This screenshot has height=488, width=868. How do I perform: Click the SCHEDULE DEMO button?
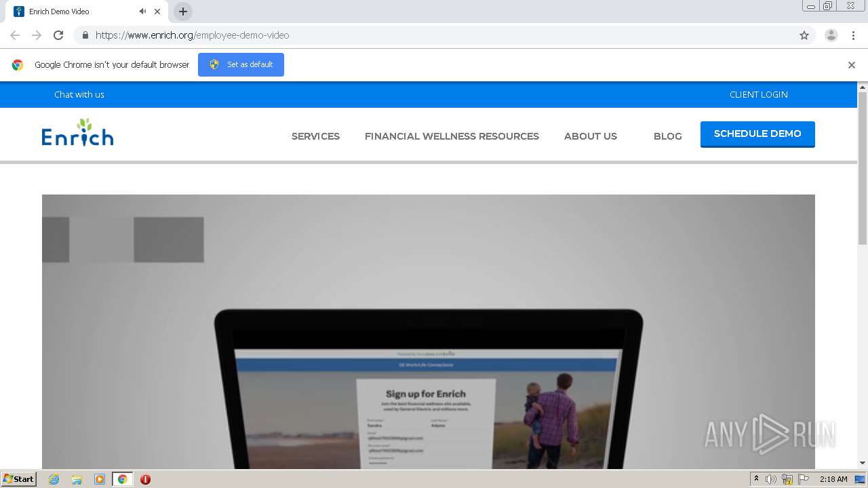(757, 134)
